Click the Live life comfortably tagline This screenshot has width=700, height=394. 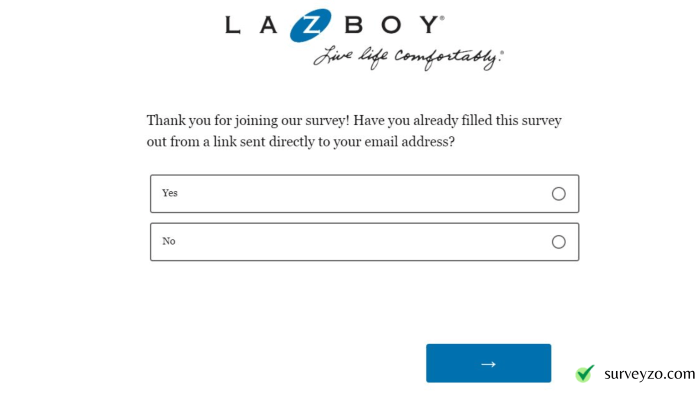tap(408, 58)
